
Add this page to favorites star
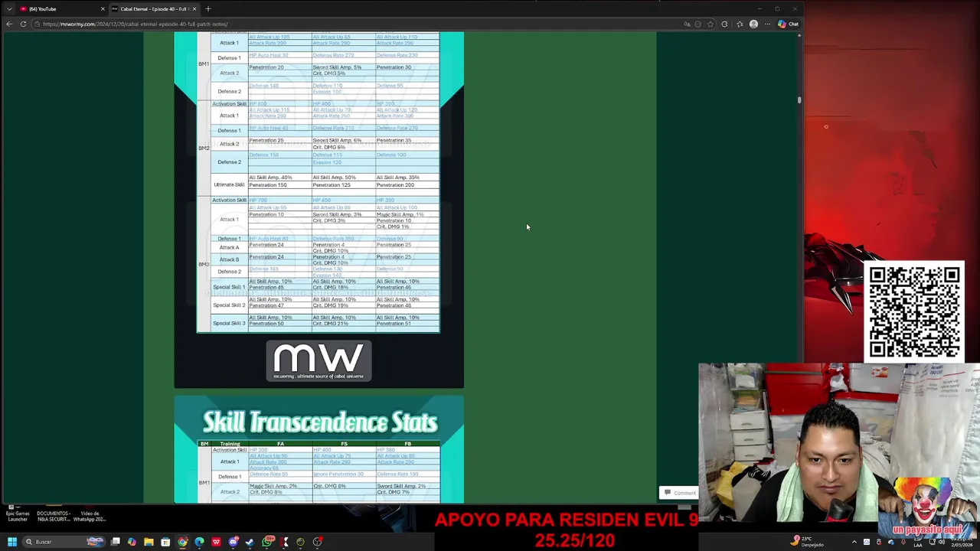tap(710, 24)
